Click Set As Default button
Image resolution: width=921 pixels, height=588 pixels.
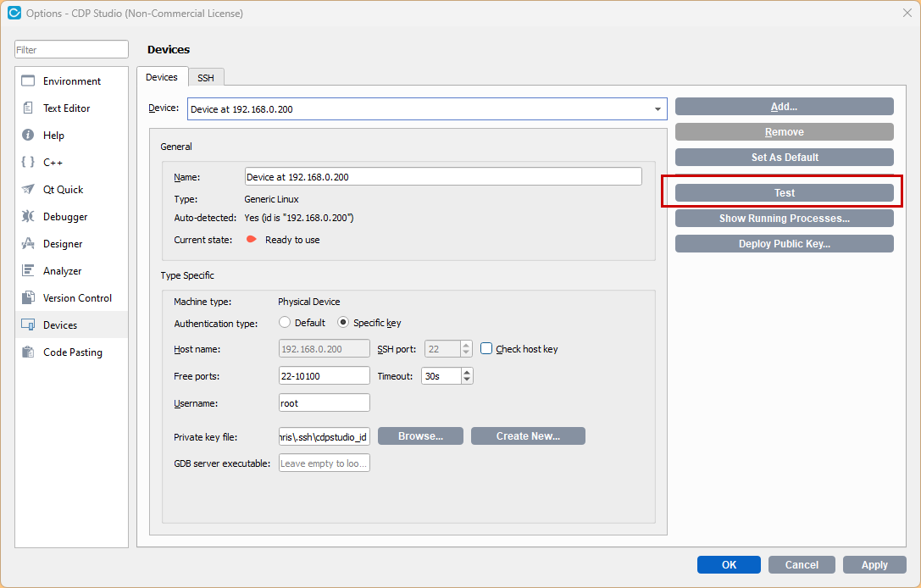pos(784,157)
